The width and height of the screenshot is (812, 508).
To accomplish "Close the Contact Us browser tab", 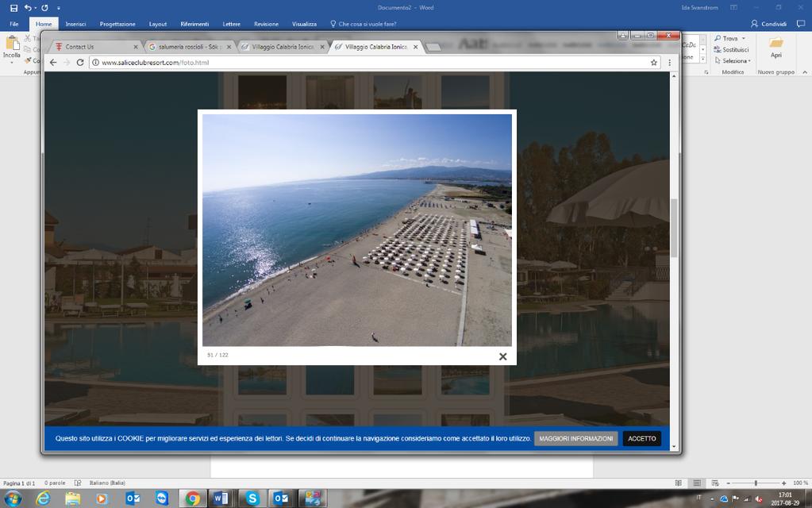I will (136, 47).
